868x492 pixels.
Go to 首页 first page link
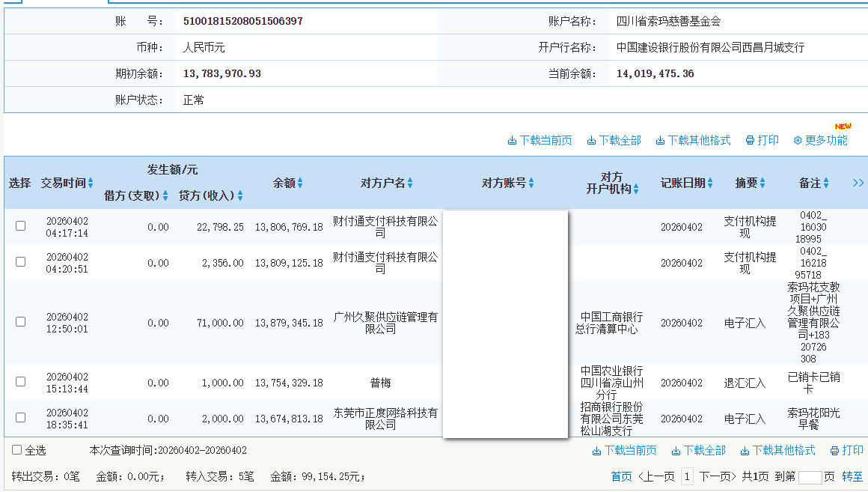tap(622, 476)
